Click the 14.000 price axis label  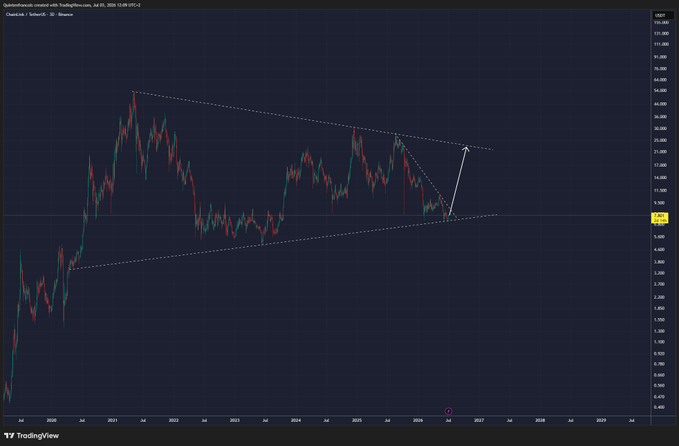click(660, 178)
